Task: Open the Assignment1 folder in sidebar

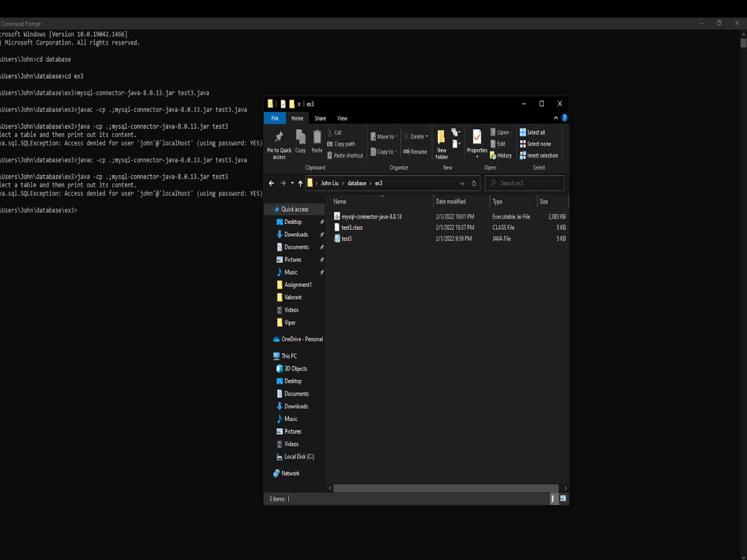Action: point(294,285)
